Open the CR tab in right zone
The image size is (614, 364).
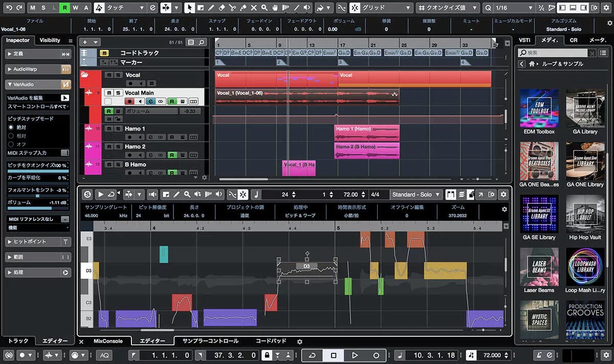tap(574, 40)
